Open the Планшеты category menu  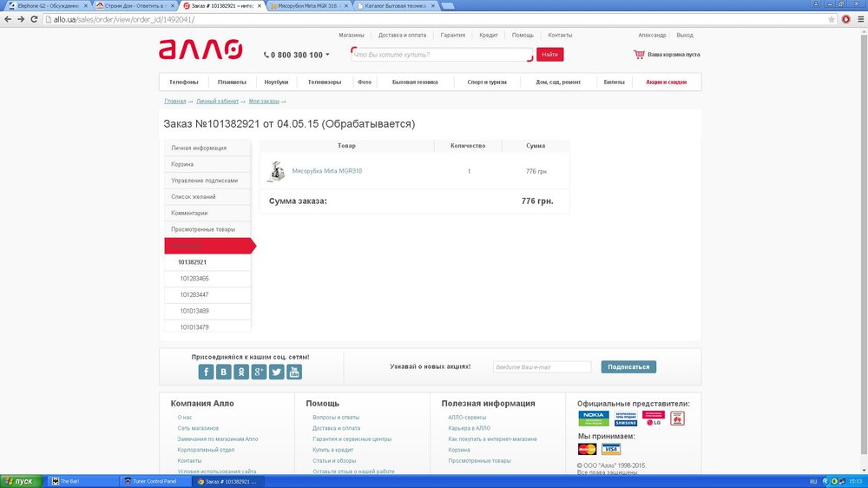[x=232, y=82]
